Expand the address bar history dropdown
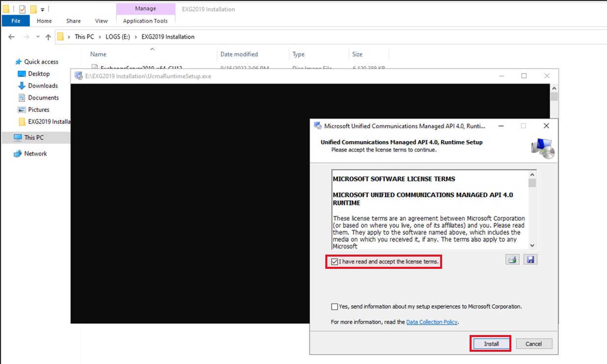This screenshot has width=607, height=364. coord(37,37)
